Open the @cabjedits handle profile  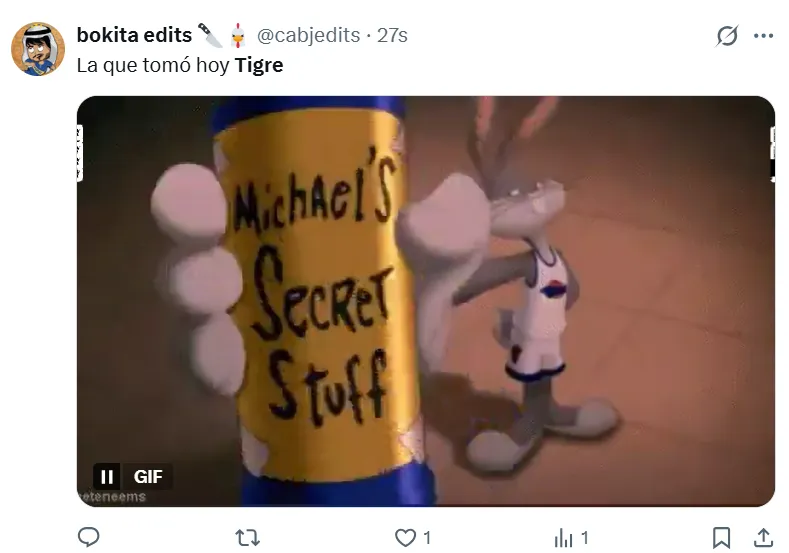(x=308, y=35)
